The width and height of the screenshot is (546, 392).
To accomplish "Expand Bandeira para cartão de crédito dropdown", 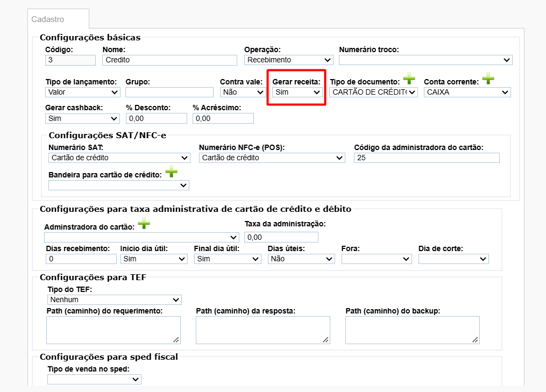I will 119,185.
